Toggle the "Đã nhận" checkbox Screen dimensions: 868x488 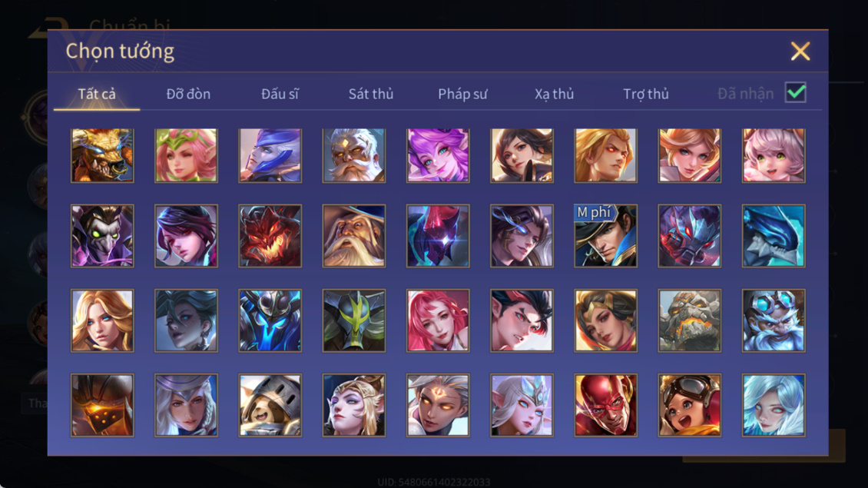point(796,92)
